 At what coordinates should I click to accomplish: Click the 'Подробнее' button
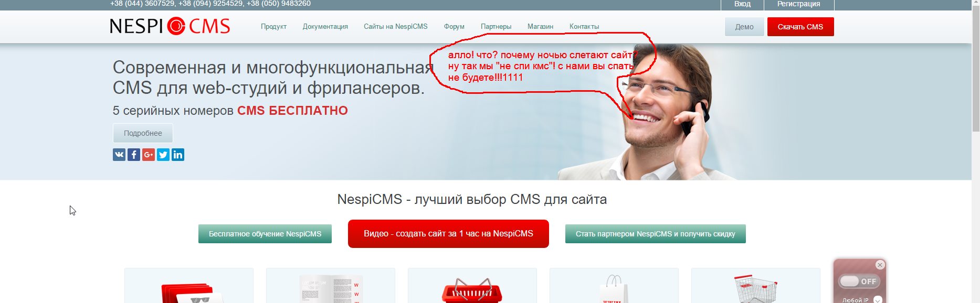[143, 133]
